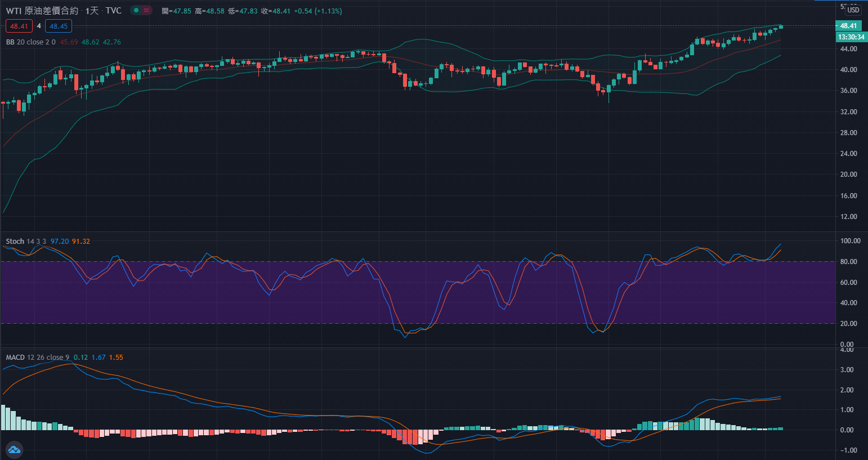Image resolution: width=868 pixels, height=460 pixels.
Task: Click the Bollinger basis value 45.69
Action: tap(69, 42)
